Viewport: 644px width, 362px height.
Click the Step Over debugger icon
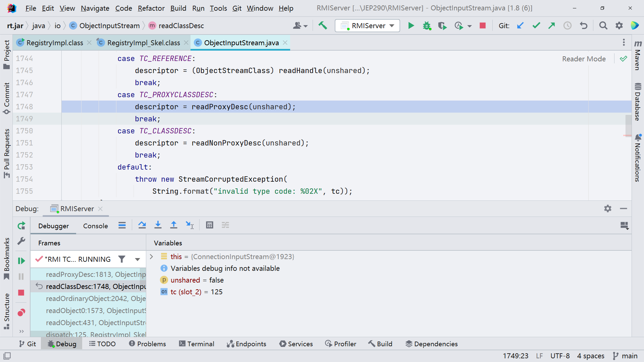[142, 225]
